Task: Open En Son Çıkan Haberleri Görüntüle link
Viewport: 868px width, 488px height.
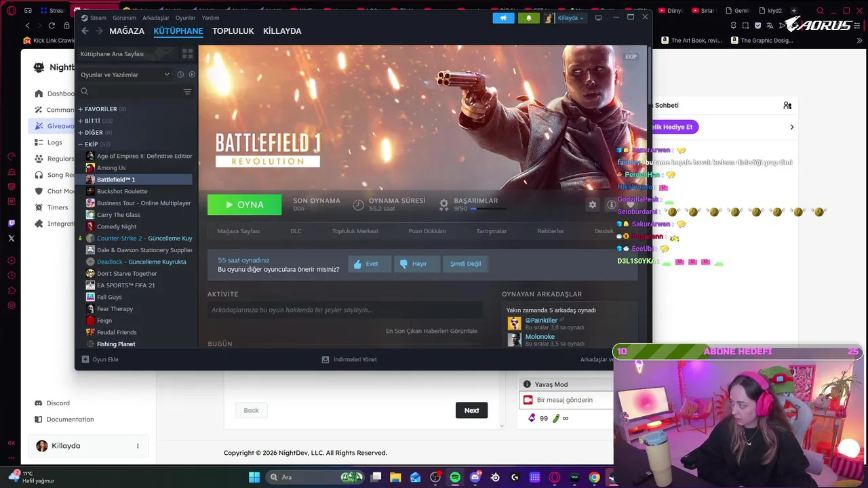Action: [431, 331]
